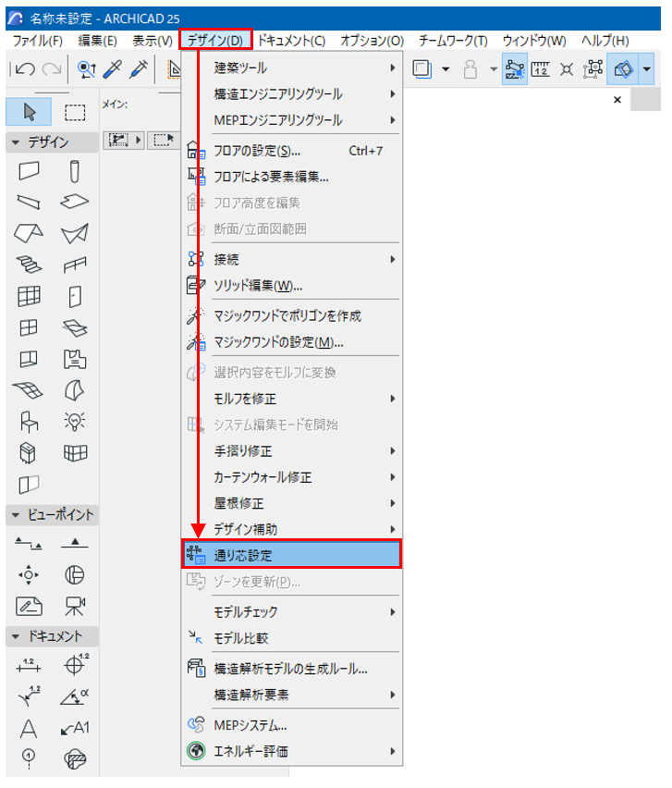
Task: Expand the 建築ツール submenu
Action: (292, 68)
